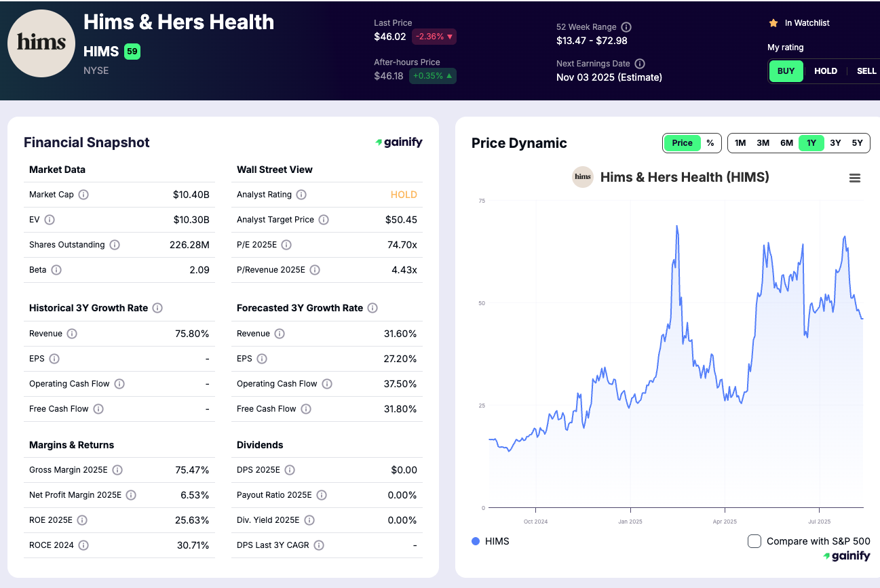Screen dimensions: 880x588
Task: Toggle HIMS series in chart legend
Action: click(490, 541)
